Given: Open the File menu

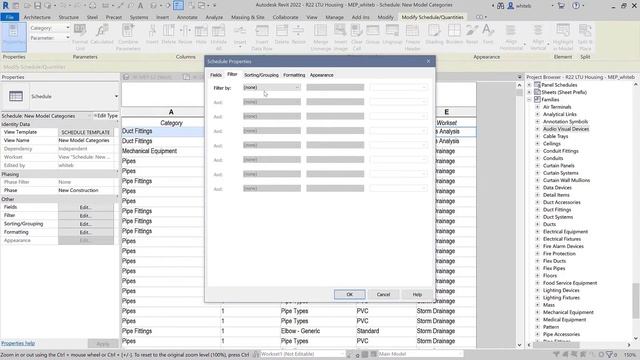Looking at the screenshot, I should (x=10, y=17).
